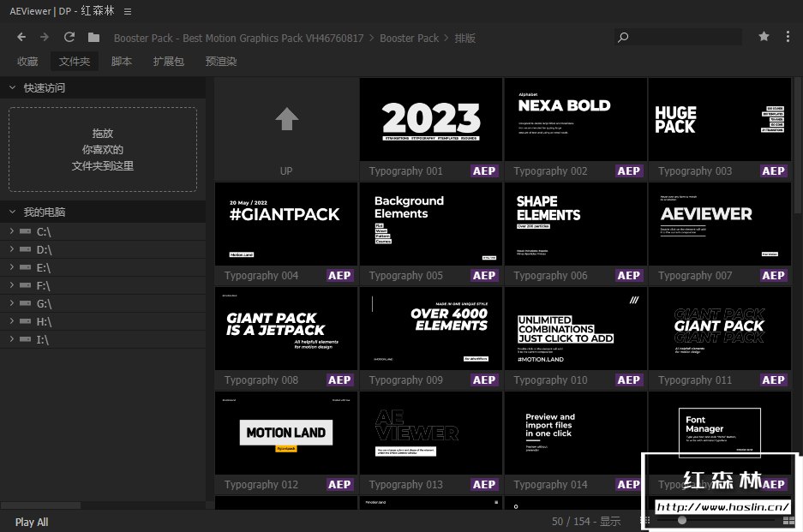Click the 拖放 favorites drop zone

point(103,150)
